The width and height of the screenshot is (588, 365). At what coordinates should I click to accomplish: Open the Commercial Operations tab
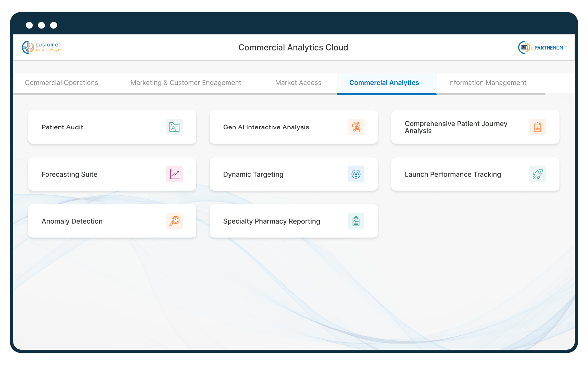click(61, 83)
